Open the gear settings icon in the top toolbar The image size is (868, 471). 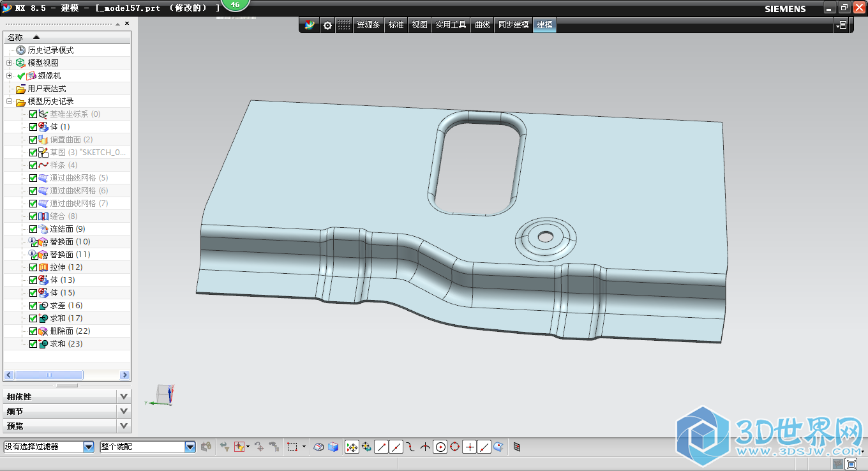327,25
